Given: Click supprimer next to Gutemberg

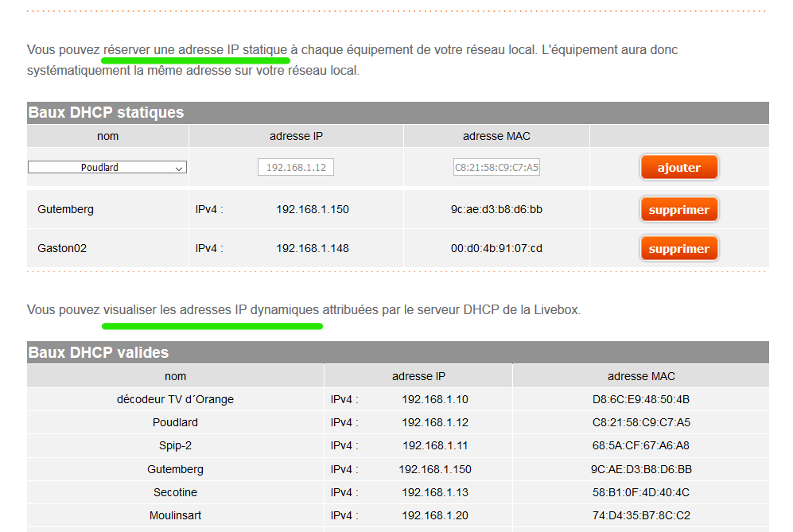Looking at the screenshot, I should [x=678, y=209].
